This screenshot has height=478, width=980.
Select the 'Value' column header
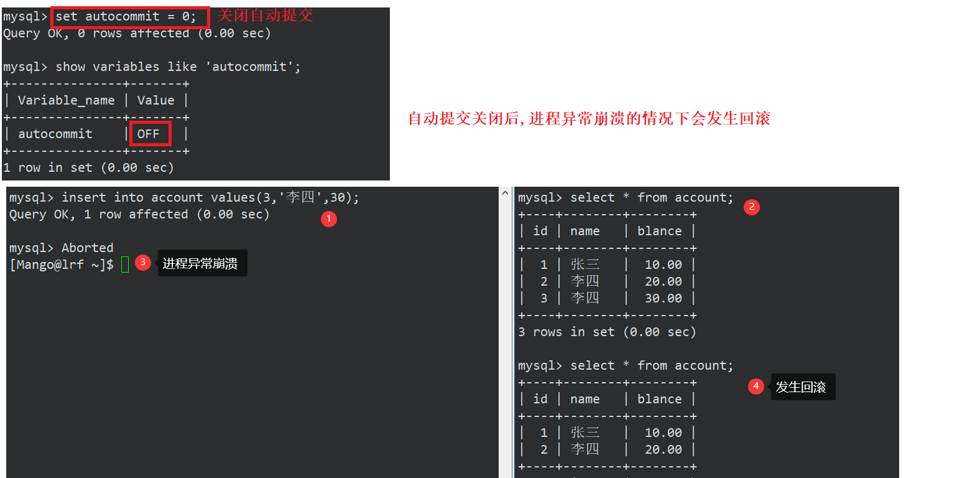155,101
